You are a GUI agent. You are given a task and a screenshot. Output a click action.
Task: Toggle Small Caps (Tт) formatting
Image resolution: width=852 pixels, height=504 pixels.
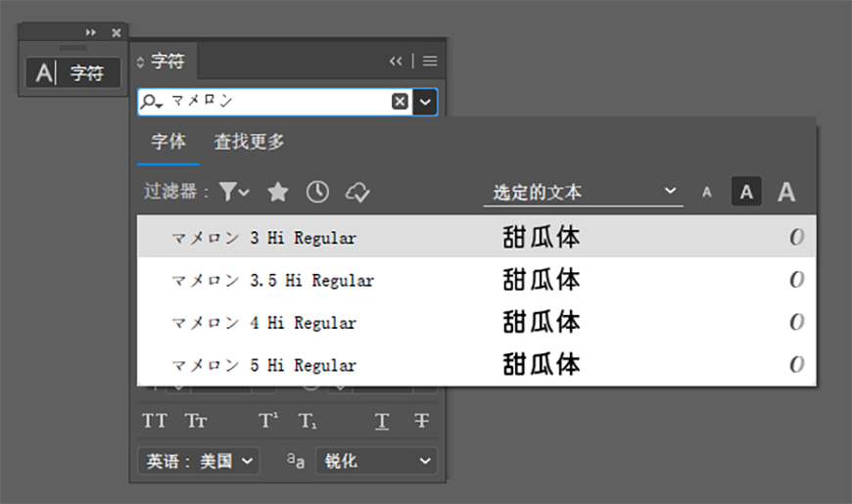(x=196, y=421)
